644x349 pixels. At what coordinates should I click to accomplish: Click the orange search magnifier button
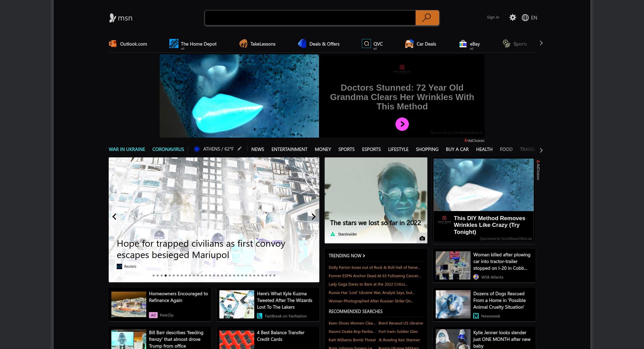[x=427, y=18]
